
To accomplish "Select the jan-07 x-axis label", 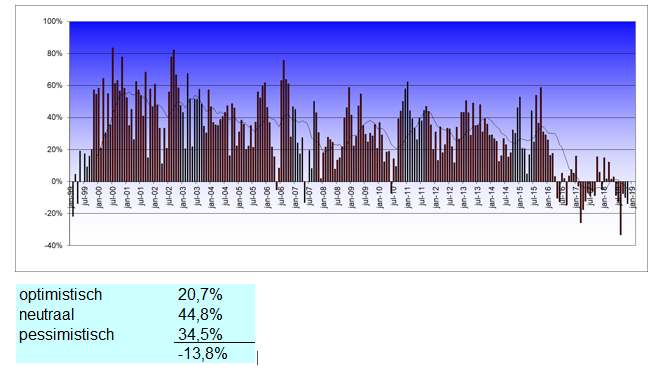I will pyautogui.click(x=296, y=197).
